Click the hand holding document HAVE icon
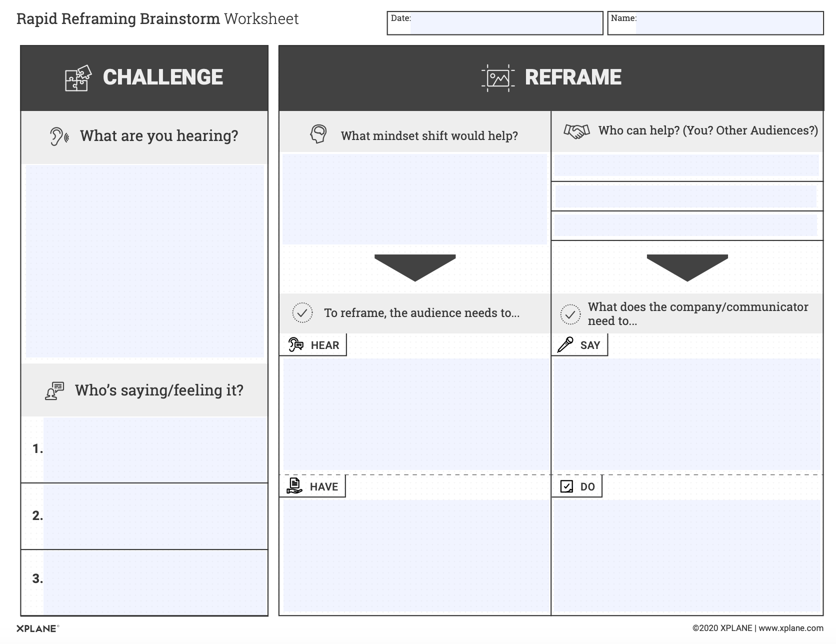The height and width of the screenshot is (644, 836). coord(294,486)
